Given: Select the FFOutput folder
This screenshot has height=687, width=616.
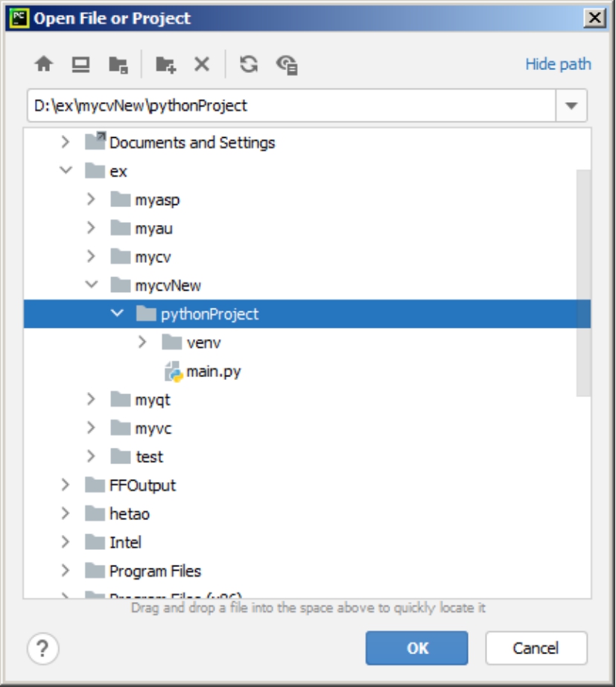Looking at the screenshot, I should point(142,486).
